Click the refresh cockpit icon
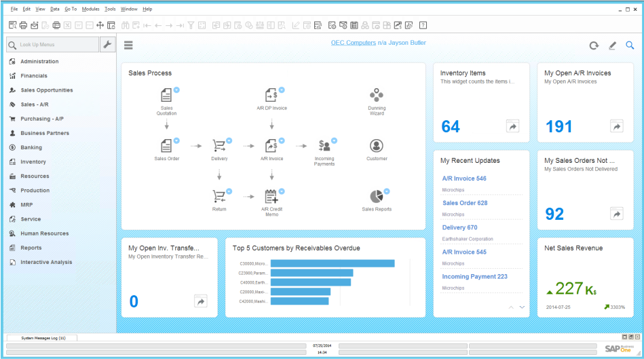 pyautogui.click(x=594, y=45)
